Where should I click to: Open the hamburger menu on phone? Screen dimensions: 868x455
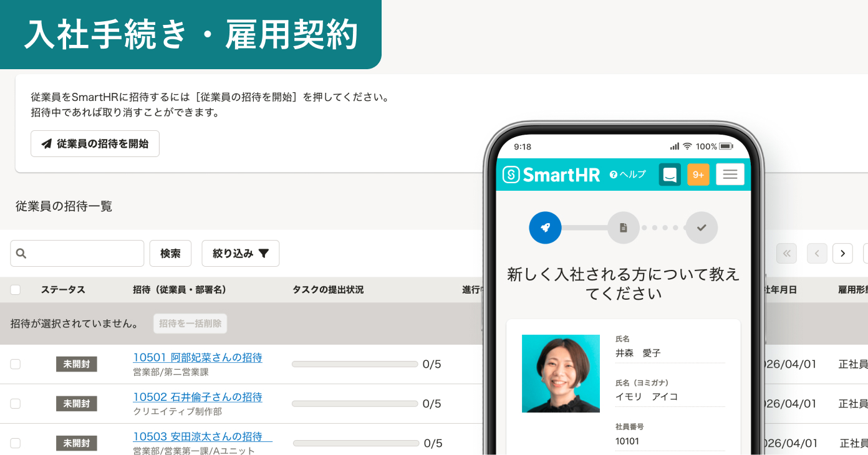tap(730, 175)
